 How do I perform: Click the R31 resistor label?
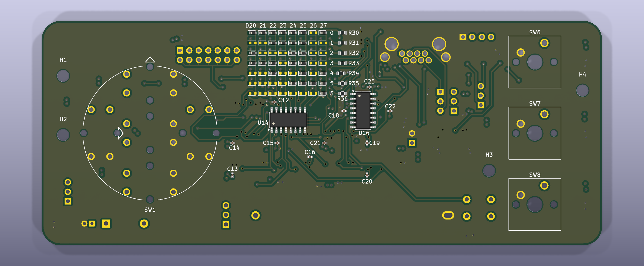pos(354,43)
